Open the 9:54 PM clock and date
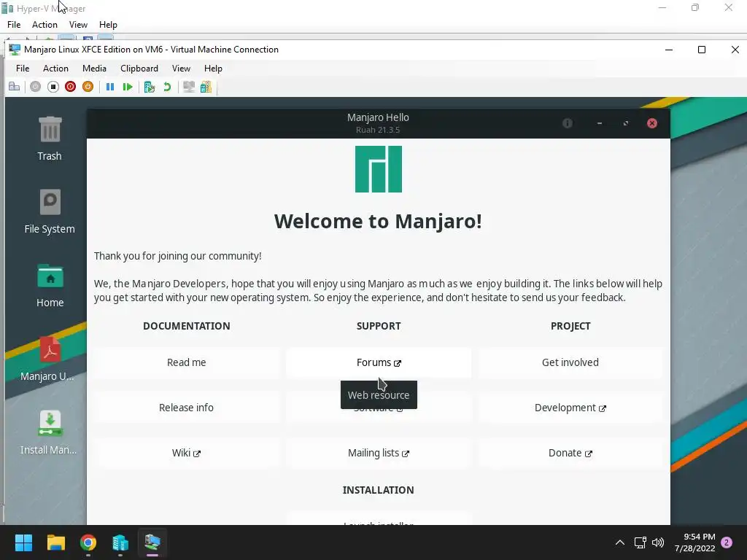Image resolution: width=747 pixels, height=560 pixels. coord(695,542)
